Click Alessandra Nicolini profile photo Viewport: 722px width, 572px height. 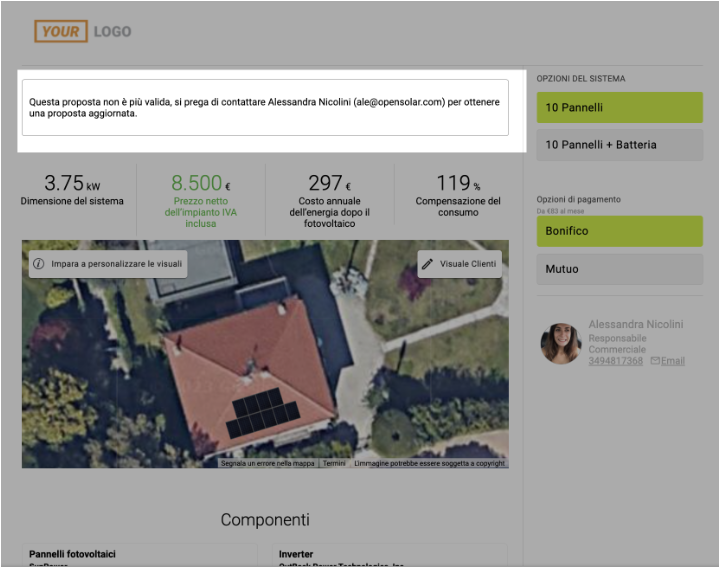(x=561, y=344)
